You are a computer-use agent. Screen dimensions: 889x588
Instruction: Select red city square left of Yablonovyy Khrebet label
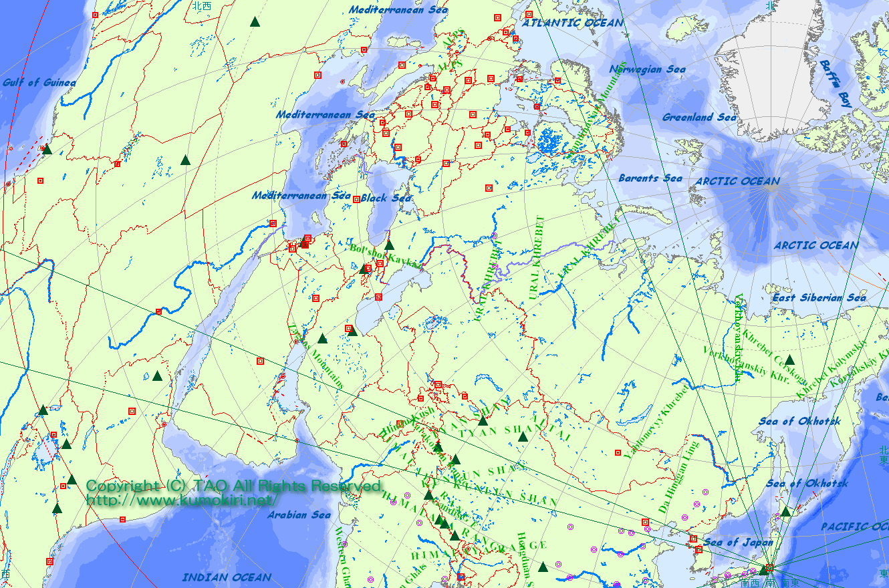point(616,452)
